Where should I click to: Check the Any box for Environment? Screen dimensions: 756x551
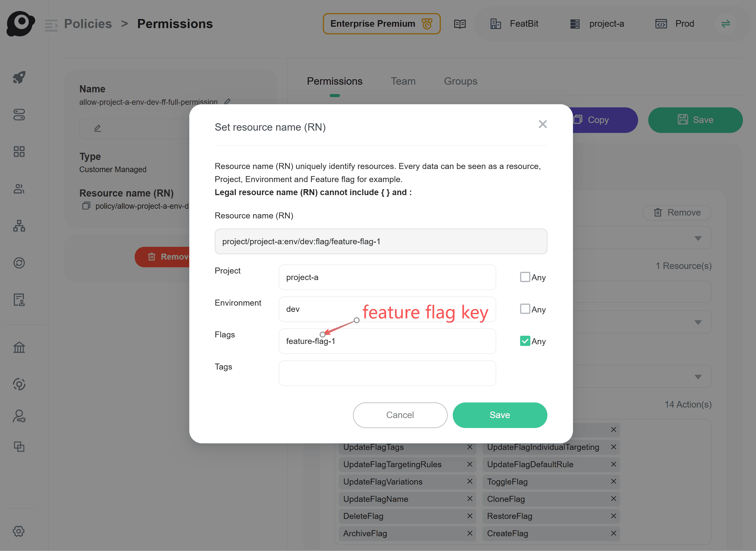pyautogui.click(x=525, y=309)
